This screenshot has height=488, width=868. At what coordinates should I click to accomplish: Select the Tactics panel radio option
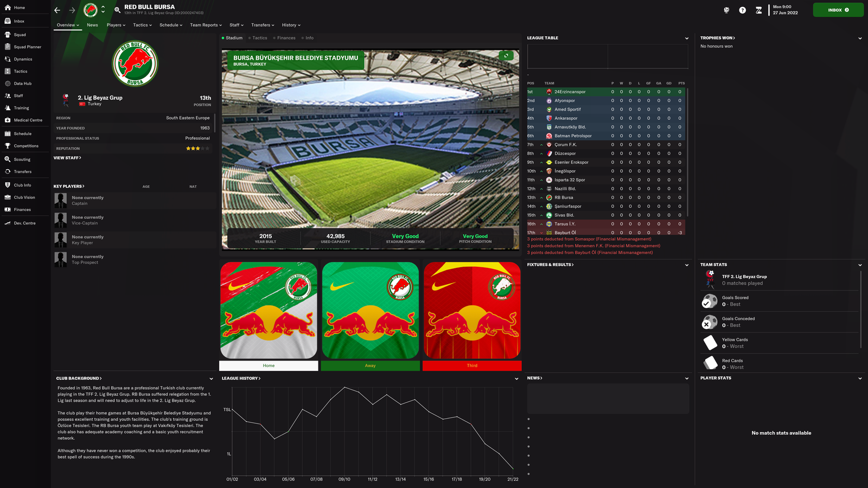point(258,38)
